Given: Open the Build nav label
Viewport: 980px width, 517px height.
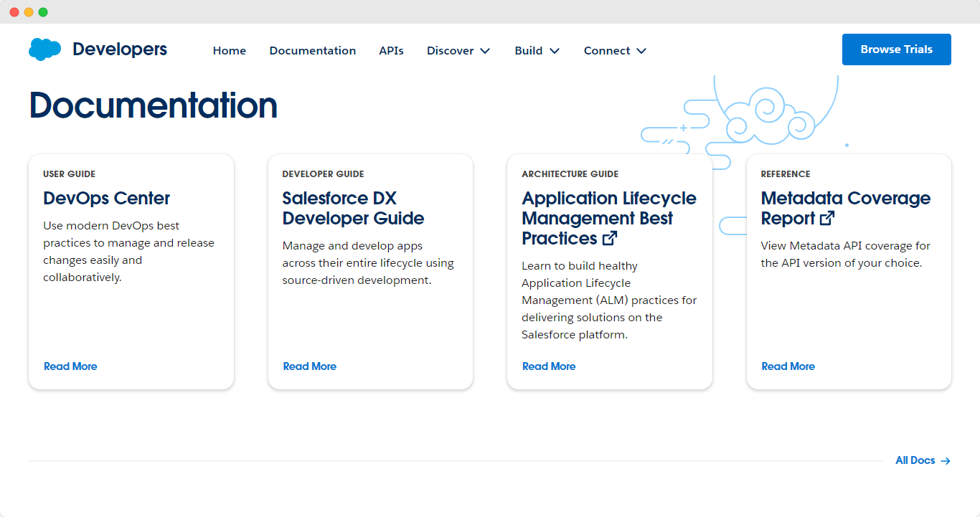Looking at the screenshot, I should (529, 51).
